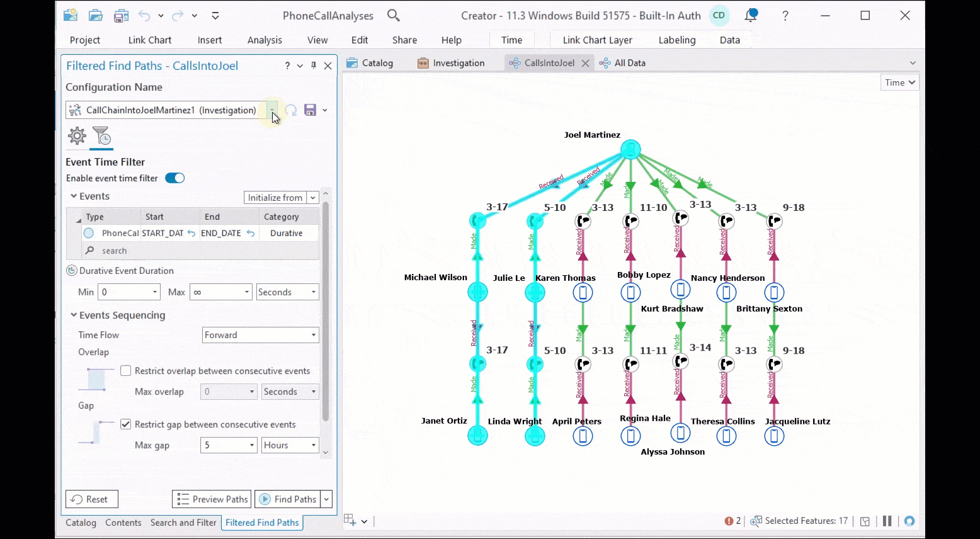Viewport: 980px width, 539px height.
Task: Switch to the Catalog pane tab at bottom
Action: (x=81, y=523)
